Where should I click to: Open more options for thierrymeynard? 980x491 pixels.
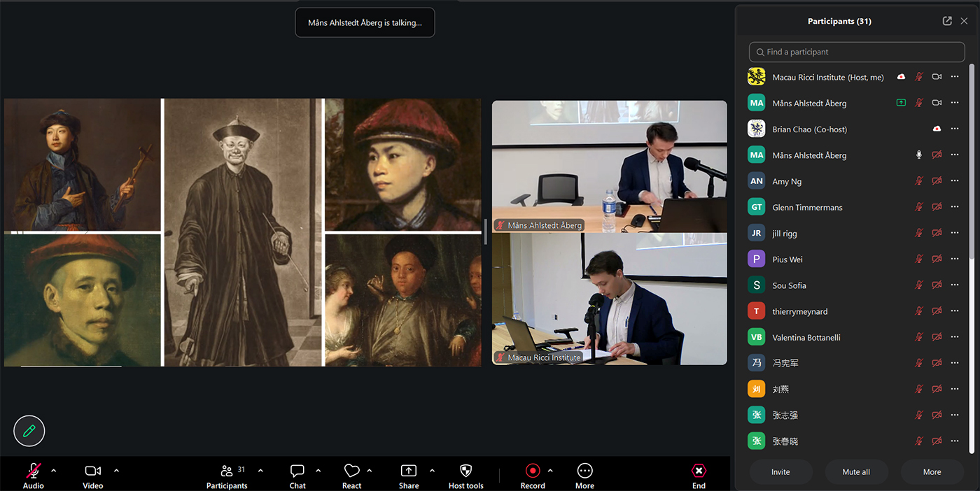tap(955, 311)
